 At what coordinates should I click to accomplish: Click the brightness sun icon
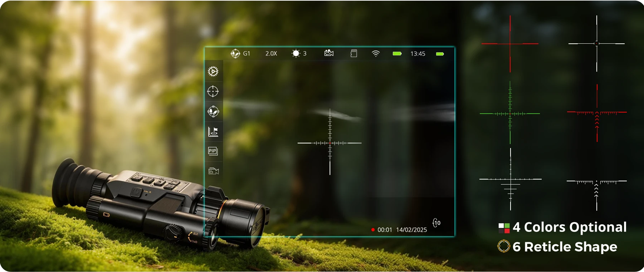click(x=296, y=54)
